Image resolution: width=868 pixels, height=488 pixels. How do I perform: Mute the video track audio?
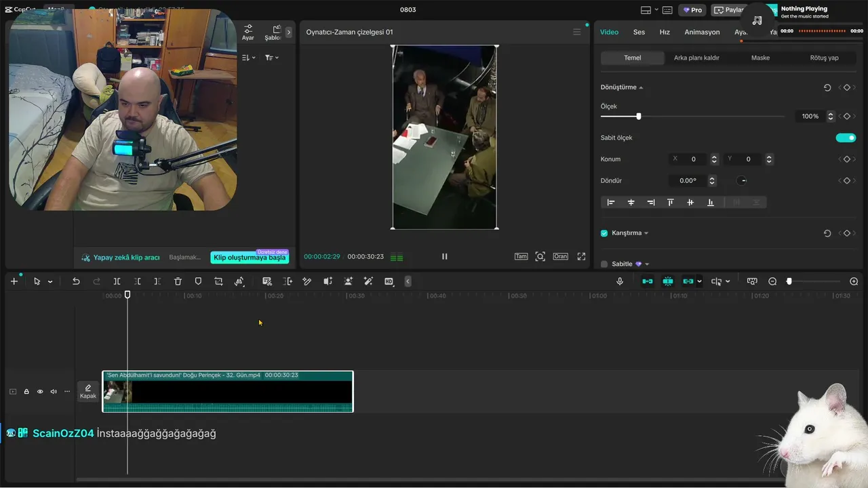pyautogui.click(x=54, y=392)
